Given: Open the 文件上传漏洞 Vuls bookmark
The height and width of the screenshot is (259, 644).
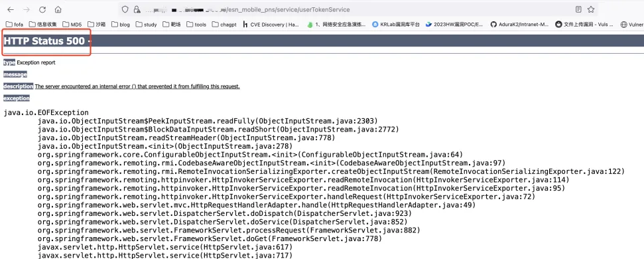Looking at the screenshot, I should [584, 25].
